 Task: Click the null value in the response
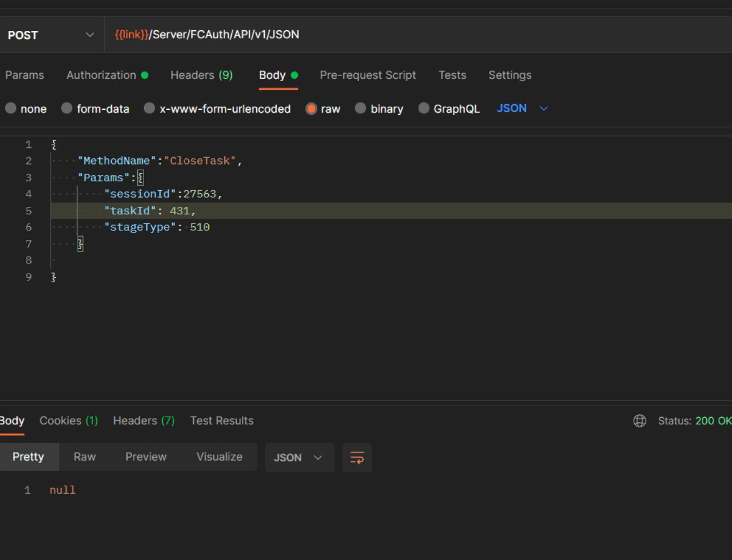point(62,490)
